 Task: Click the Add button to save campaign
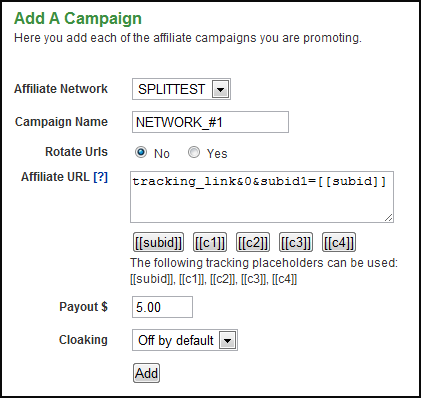pos(146,373)
